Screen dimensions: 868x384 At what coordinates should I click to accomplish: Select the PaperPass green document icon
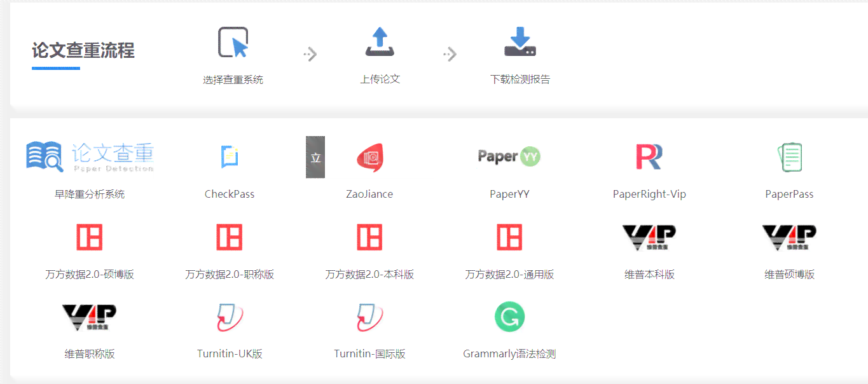789,158
